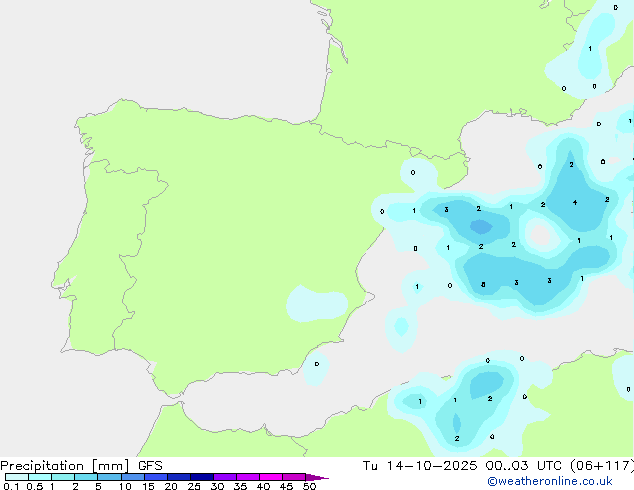Select the 0.5–1 mm legend color swatch
Screen dimensions: 634x490
(x=40, y=477)
